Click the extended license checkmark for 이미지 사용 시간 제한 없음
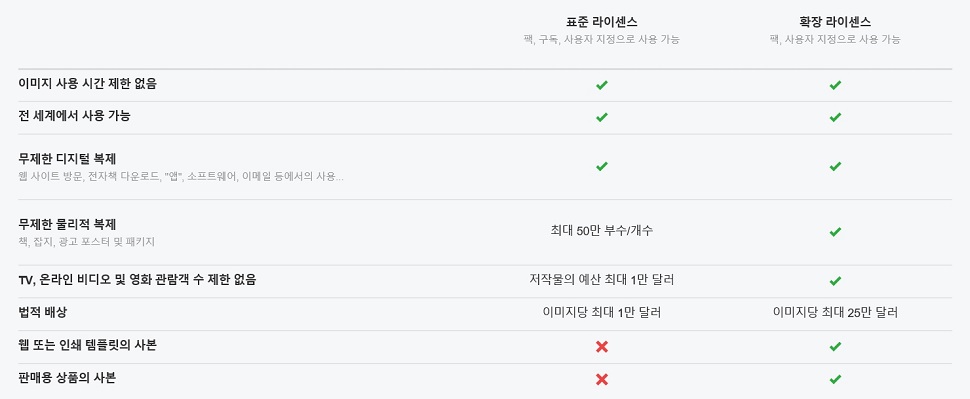Image resolution: width=970 pixels, height=399 pixels. tap(835, 85)
